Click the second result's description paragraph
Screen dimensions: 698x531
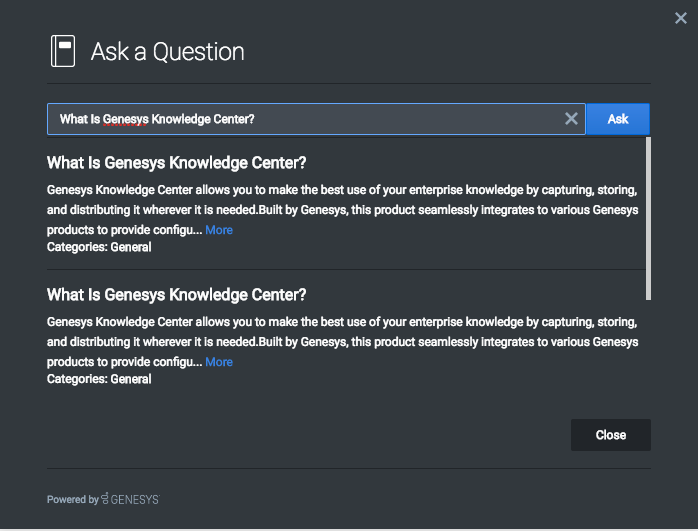pos(340,333)
